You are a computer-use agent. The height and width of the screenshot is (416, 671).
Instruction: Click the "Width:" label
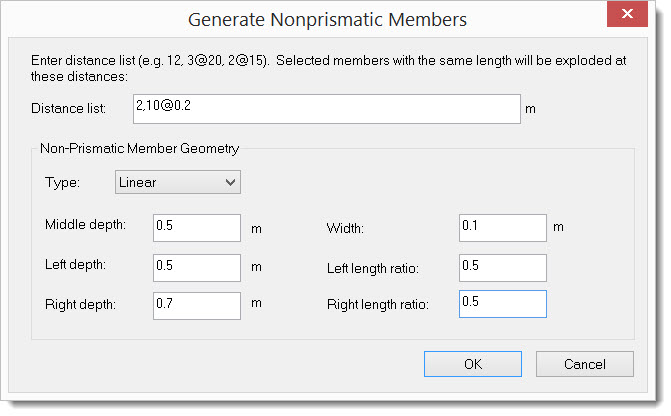point(345,228)
